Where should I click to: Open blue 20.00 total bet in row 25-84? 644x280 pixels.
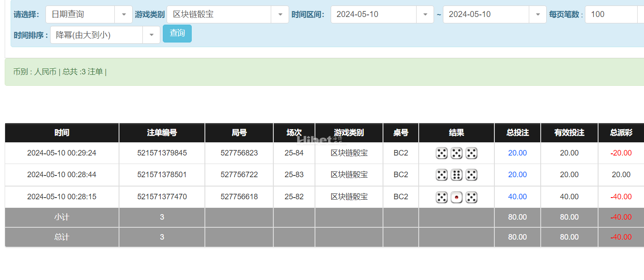click(517, 153)
